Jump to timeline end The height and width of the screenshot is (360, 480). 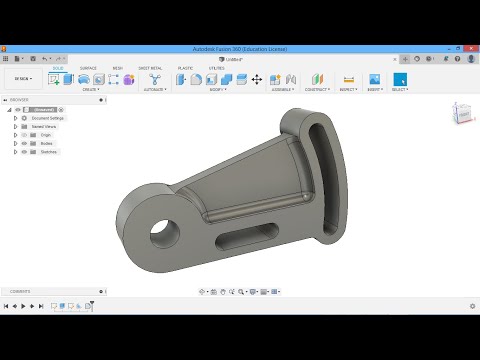pos(41,306)
